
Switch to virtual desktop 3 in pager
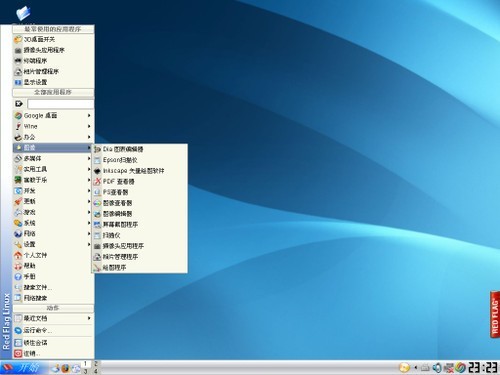pos(86,371)
